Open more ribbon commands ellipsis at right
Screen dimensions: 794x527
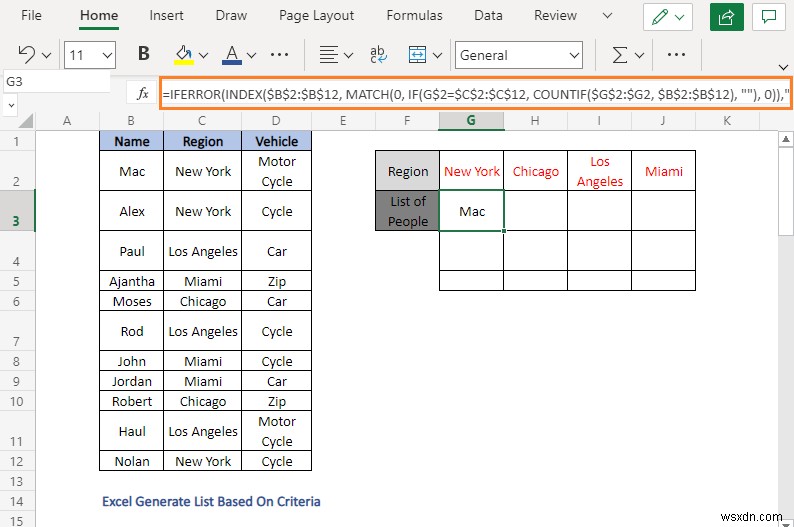[677, 55]
